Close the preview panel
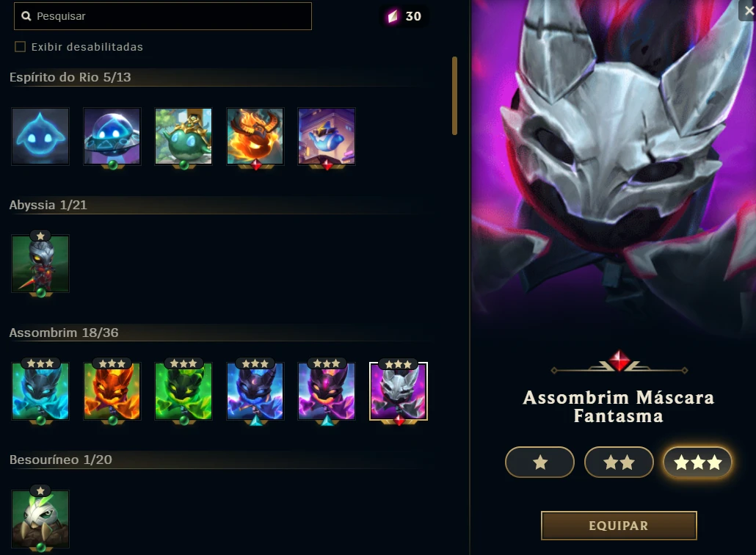Screen dimensions: 756x555 [x=748, y=10]
